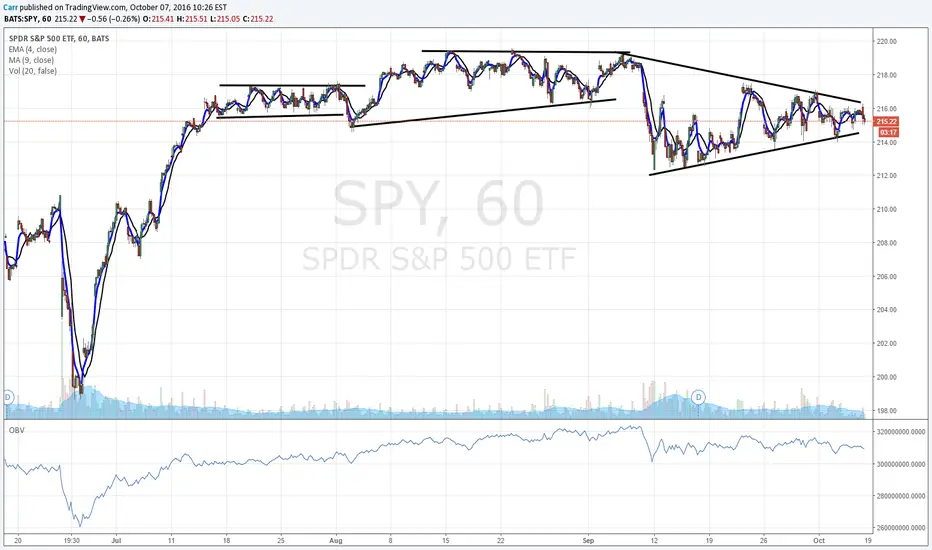This screenshot has height=550, width=932.
Task: Click the close value C:215.22 in header
Action: (258, 19)
